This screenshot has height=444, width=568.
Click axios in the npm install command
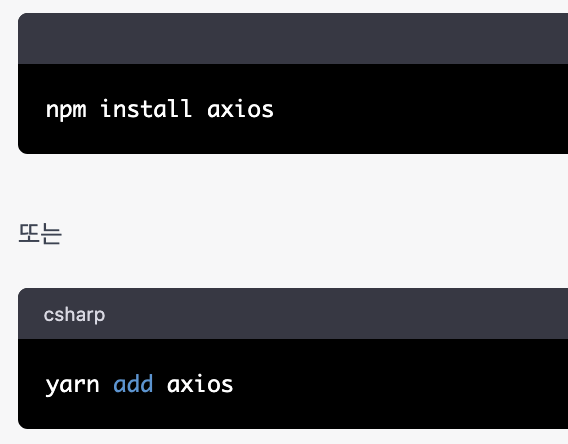(240, 109)
